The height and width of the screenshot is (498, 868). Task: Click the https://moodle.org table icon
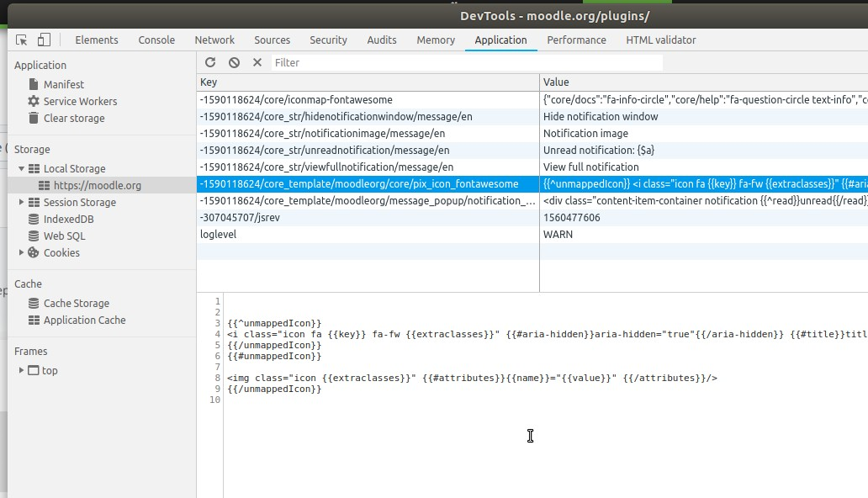pyautogui.click(x=44, y=186)
